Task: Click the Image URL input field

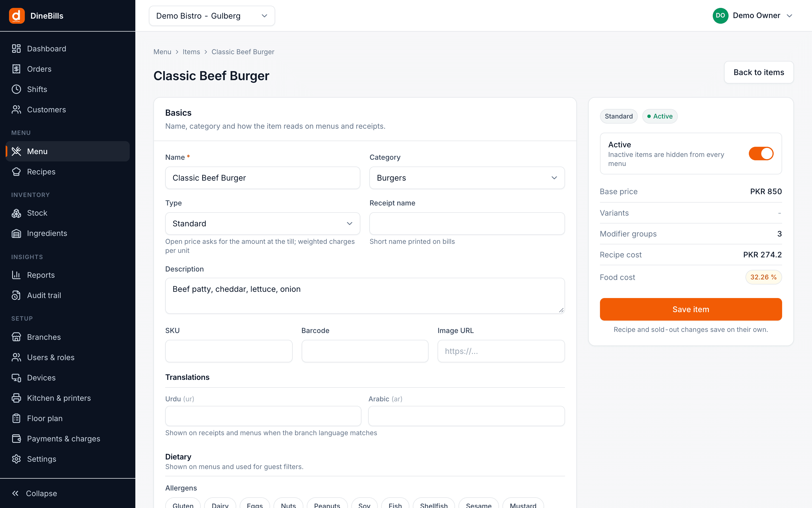Action: 501,351
